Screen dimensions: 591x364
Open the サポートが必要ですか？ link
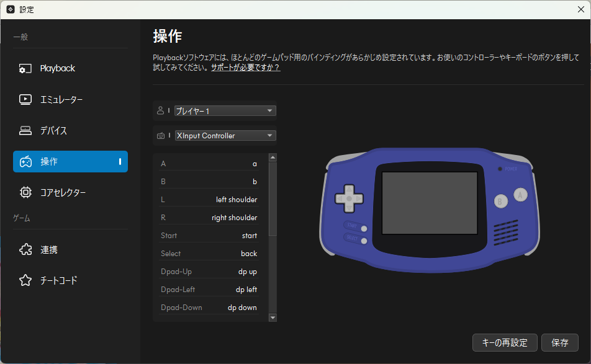point(245,68)
